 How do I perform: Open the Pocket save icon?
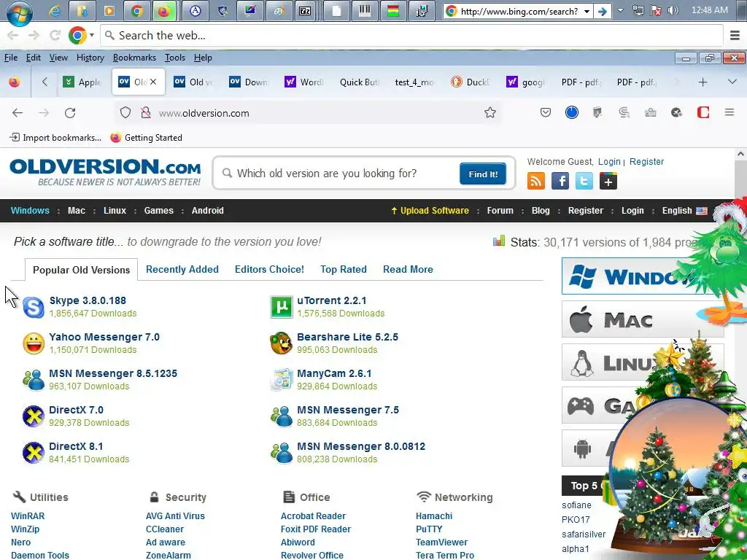click(x=546, y=113)
